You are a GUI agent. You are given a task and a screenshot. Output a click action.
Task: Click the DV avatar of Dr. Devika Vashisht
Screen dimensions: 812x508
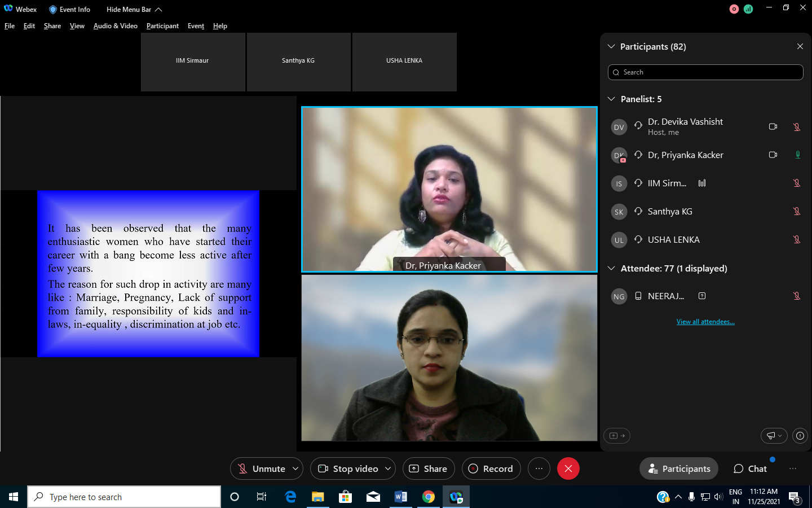pyautogui.click(x=619, y=127)
